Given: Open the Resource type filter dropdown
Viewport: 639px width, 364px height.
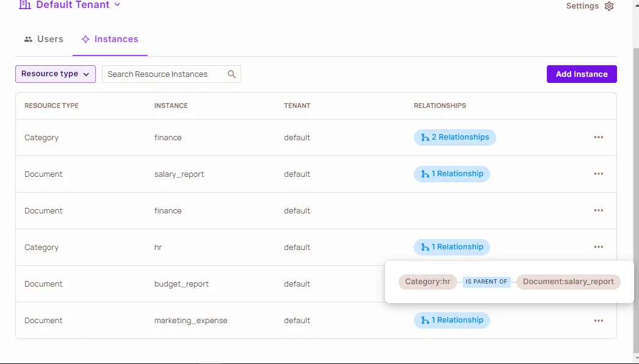Looking at the screenshot, I should click(55, 74).
